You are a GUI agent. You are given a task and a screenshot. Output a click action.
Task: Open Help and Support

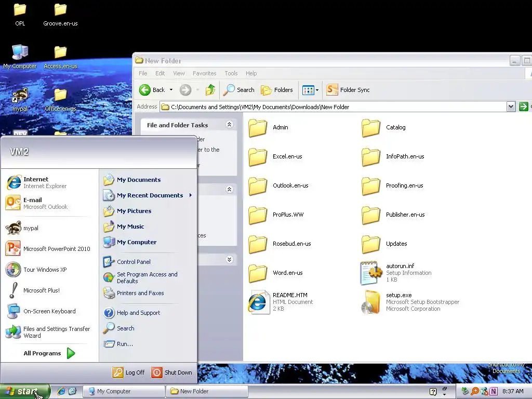[x=131, y=312]
